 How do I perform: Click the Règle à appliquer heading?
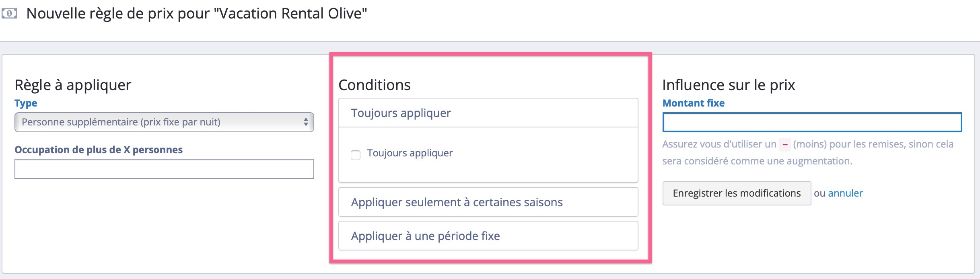coord(73,85)
